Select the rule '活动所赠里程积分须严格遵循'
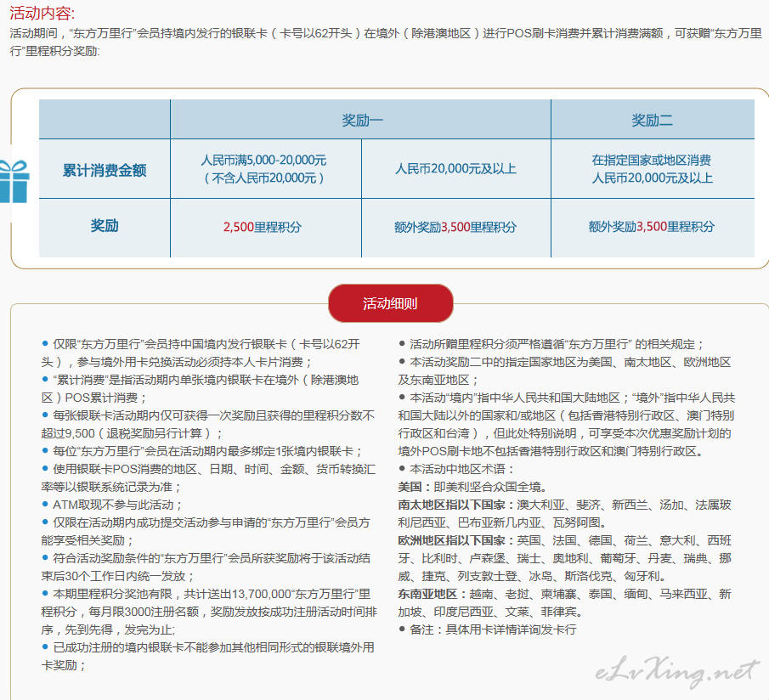This screenshot has height=700, width=769. coord(551,344)
